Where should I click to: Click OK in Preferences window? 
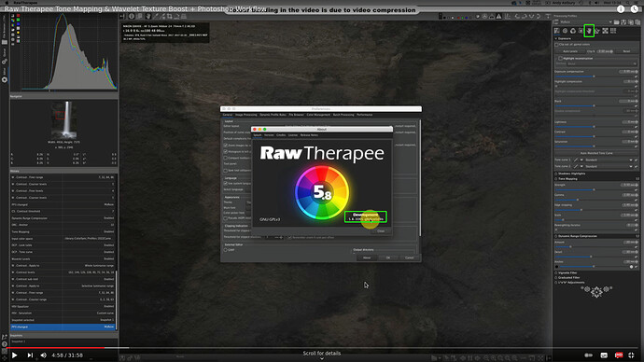(388, 258)
